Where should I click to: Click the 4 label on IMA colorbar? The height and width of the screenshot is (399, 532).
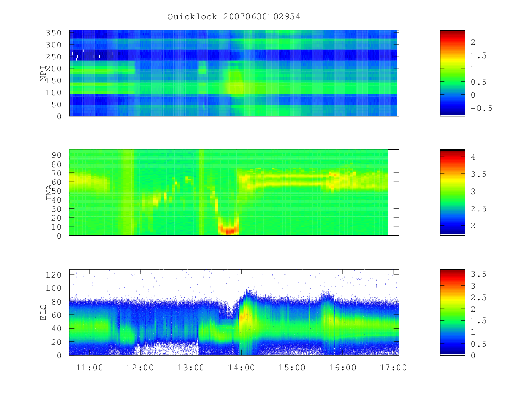click(473, 157)
